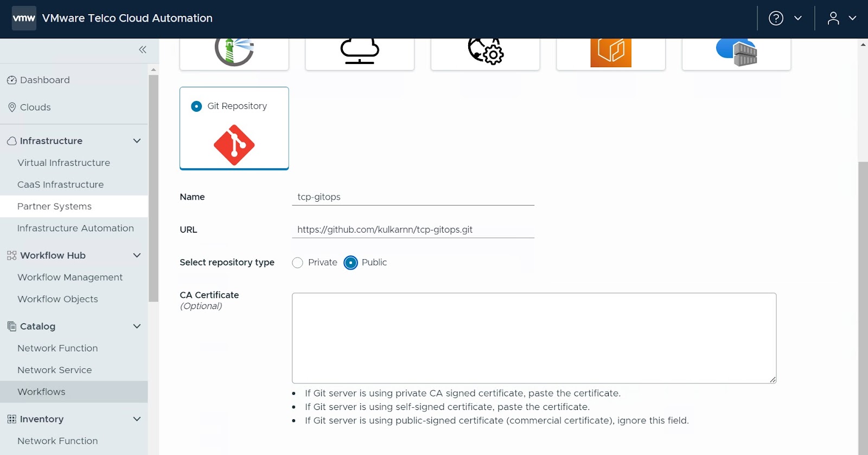Click the sidebar vertical scrollbar
868x455 pixels.
(x=154, y=188)
